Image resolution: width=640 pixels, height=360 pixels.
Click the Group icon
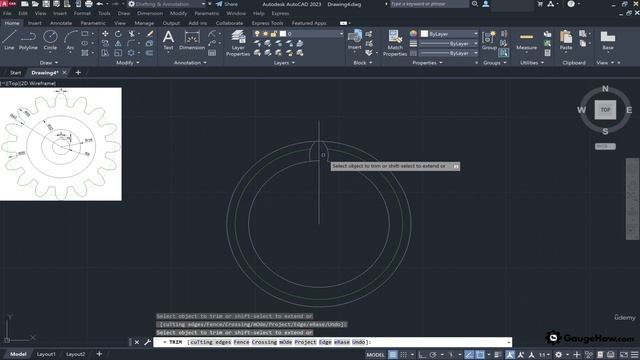(489, 40)
